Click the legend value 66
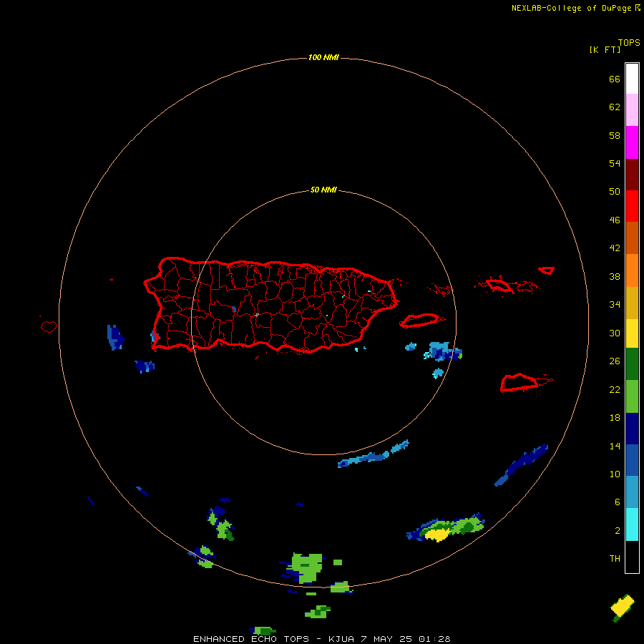 pyautogui.click(x=615, y=79)
